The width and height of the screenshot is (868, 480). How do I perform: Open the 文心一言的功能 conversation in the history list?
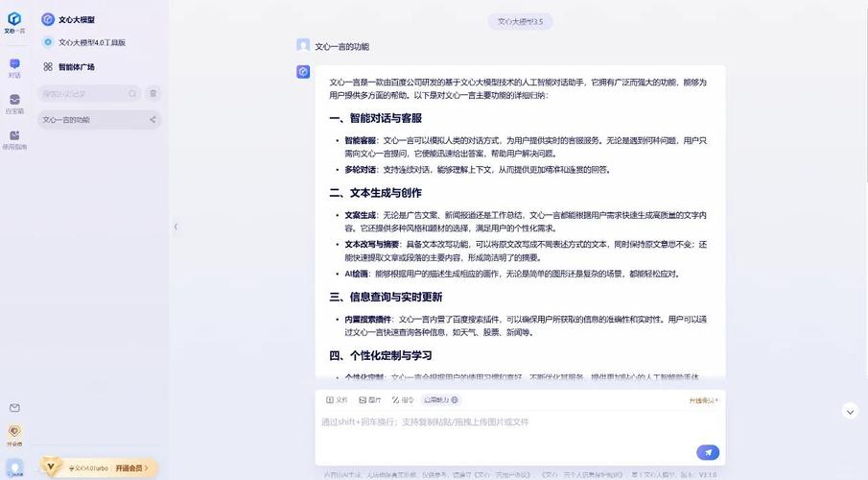[x=99, y=120]
